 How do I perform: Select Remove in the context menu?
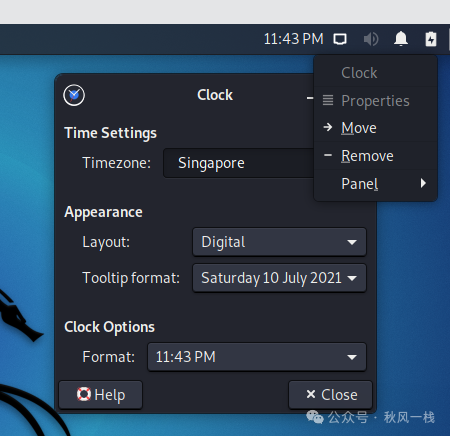tap(375, 156)
